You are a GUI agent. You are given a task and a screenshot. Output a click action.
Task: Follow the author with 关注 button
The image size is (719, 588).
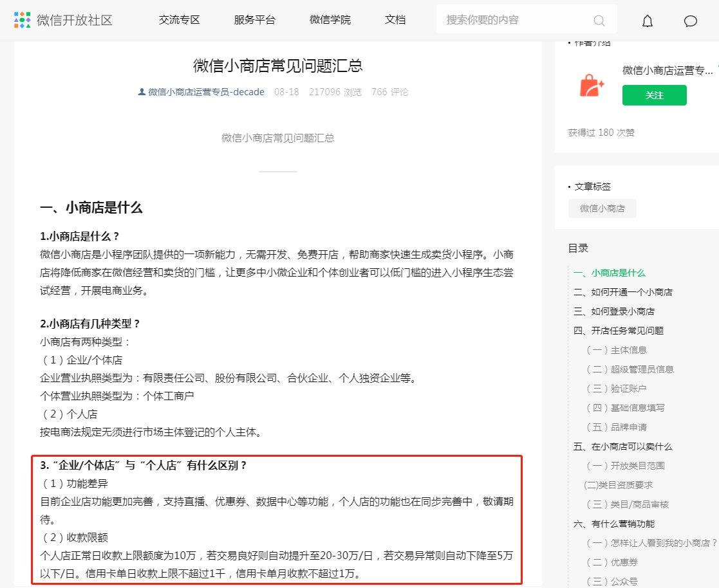[655, 95]
